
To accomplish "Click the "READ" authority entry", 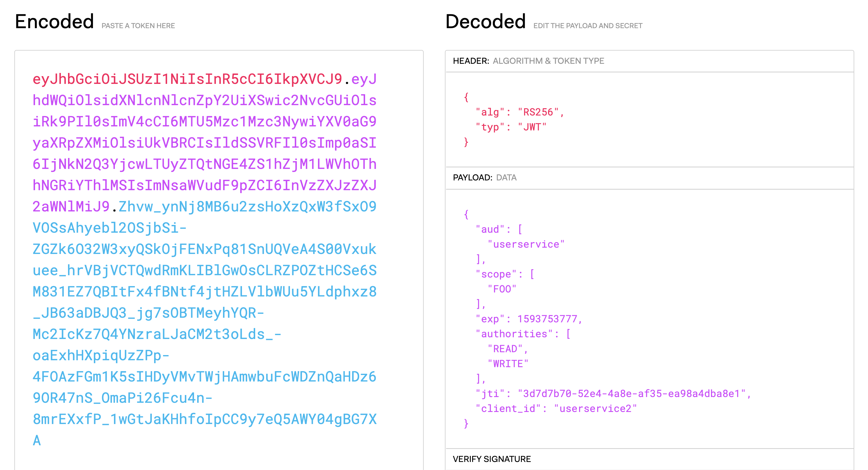I will (x=505, y=349).
